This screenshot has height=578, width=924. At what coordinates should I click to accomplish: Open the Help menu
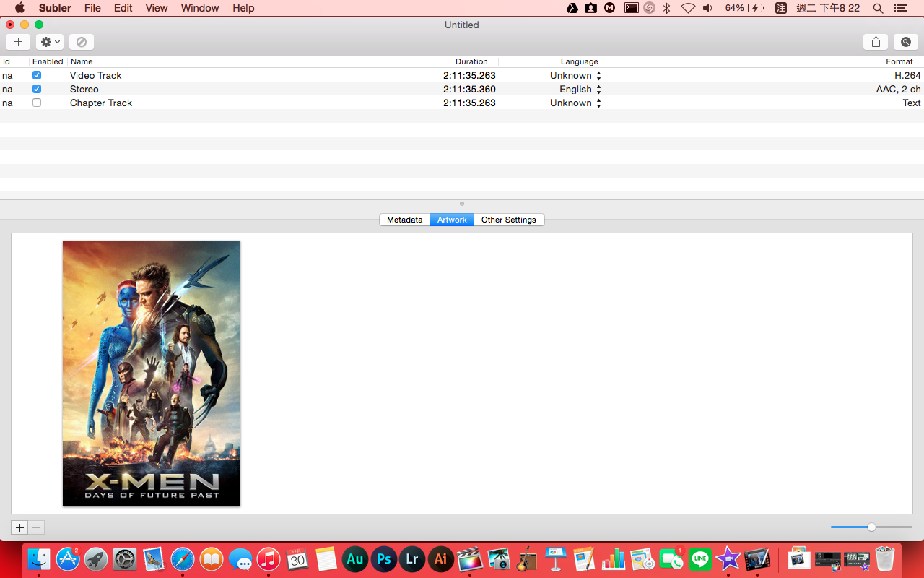click(x=243, y=8)
